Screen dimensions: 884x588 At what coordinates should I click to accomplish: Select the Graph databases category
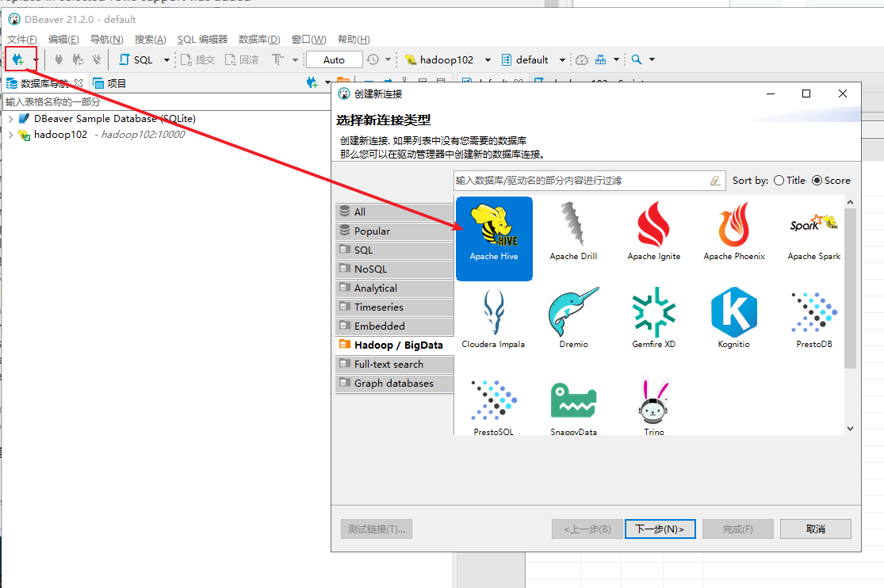(394, 384)
